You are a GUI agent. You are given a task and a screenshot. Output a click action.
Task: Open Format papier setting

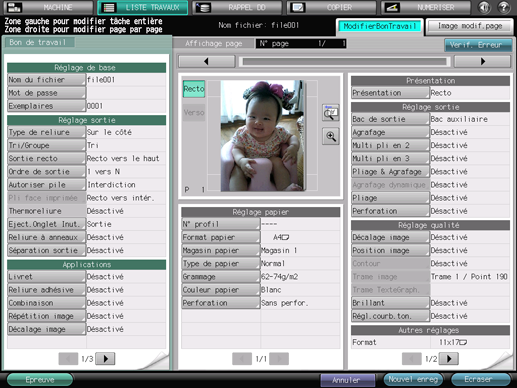coord(220,237)
